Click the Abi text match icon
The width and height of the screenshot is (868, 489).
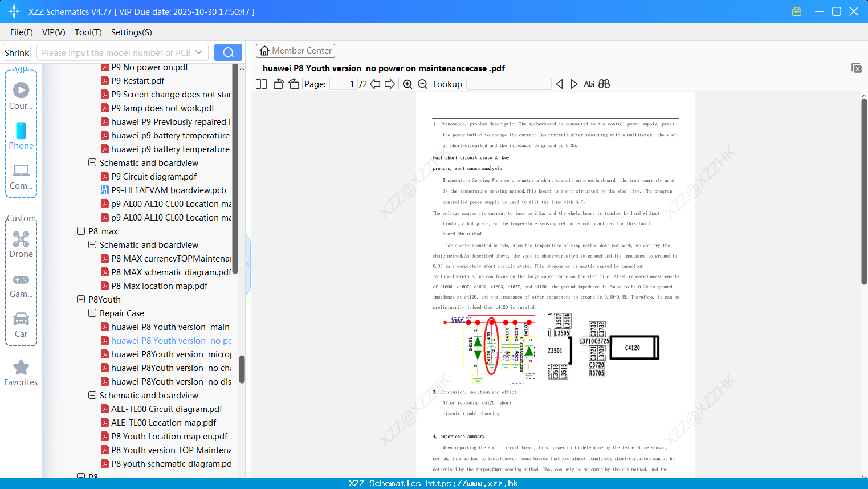pos(589,84)
